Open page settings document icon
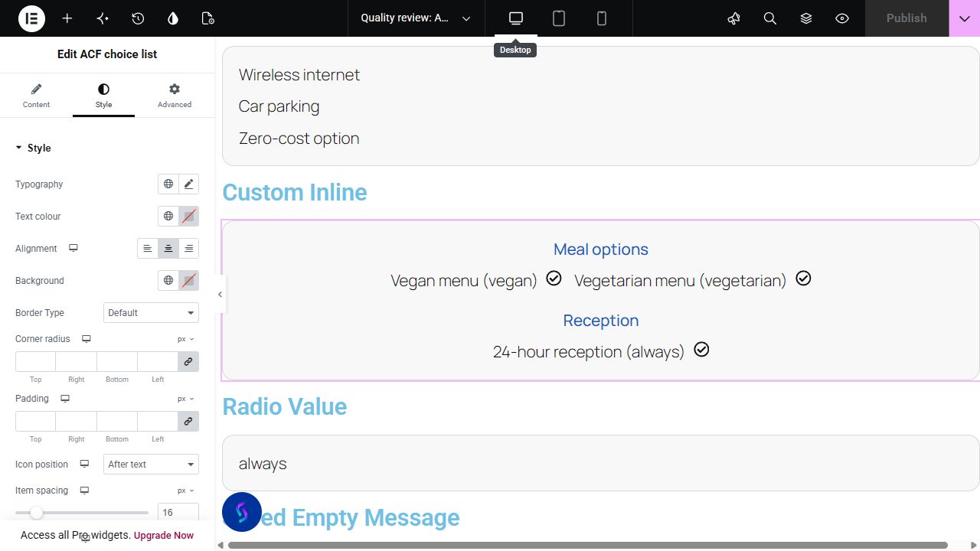 [x=207, y=18]
